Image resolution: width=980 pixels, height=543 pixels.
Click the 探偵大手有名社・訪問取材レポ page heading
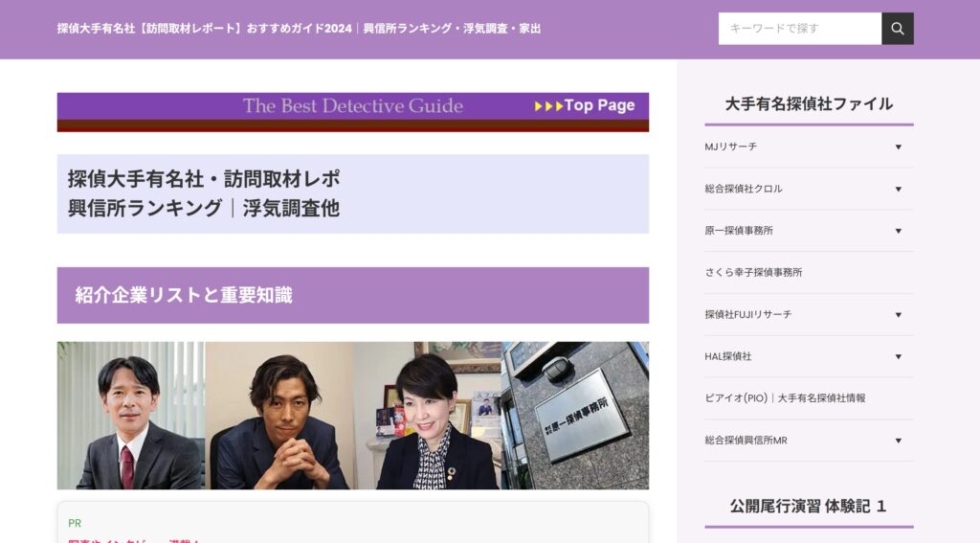point(204,193)
